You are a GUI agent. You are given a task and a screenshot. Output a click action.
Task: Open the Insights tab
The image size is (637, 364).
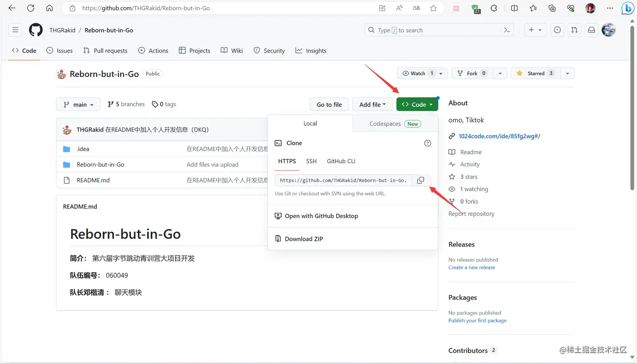coord(311,50)
